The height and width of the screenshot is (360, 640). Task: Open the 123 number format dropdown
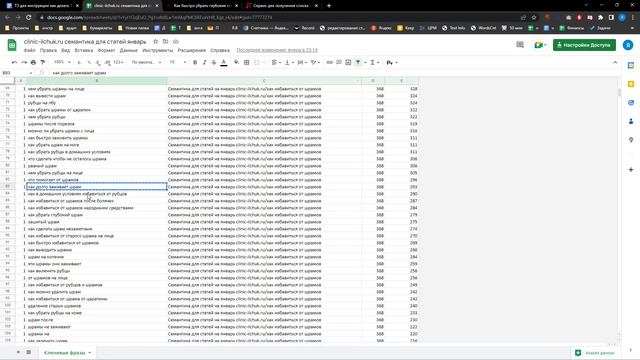coord(118,62)
